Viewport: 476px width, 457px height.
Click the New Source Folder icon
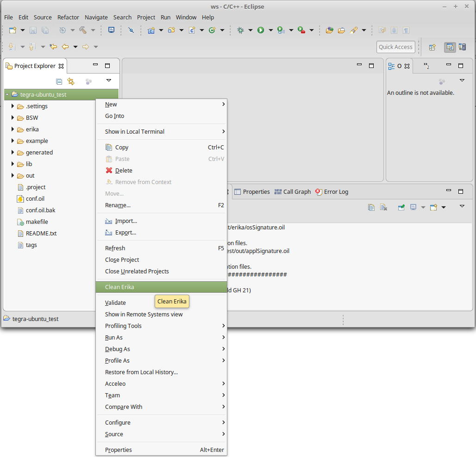171,30
